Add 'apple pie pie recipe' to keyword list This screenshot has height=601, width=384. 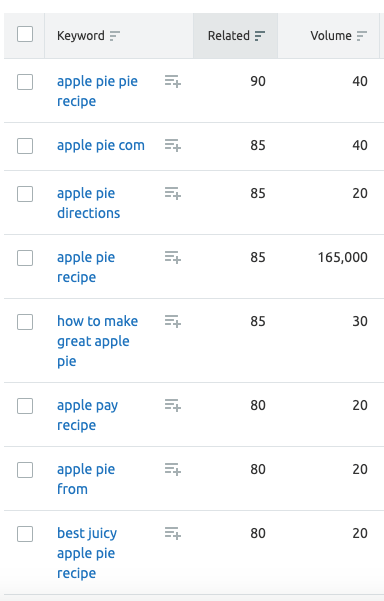173,81
